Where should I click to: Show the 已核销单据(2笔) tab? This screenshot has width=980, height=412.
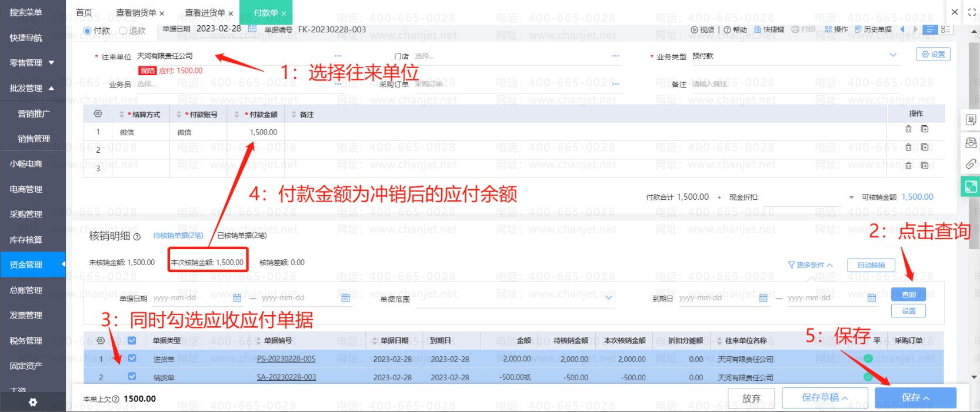[242, 236]
